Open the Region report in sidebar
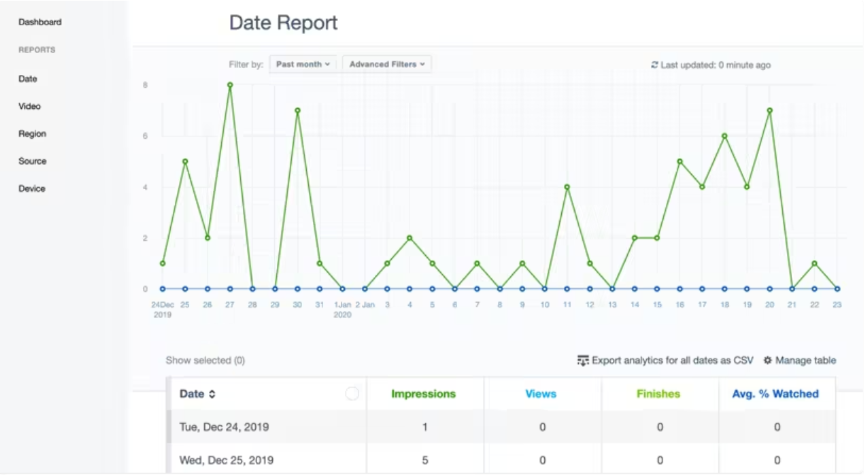Viewport: 868px width, 475px height. (32, 134)
